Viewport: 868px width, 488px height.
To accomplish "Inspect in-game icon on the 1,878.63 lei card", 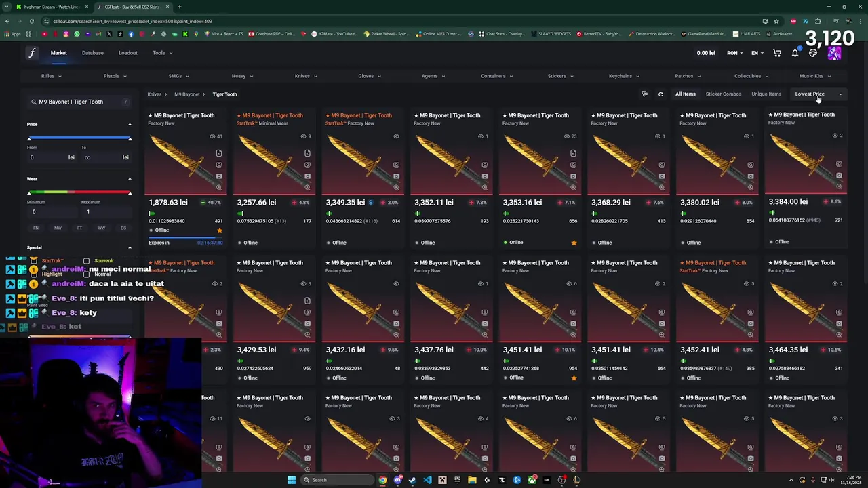I will point(218,165).
